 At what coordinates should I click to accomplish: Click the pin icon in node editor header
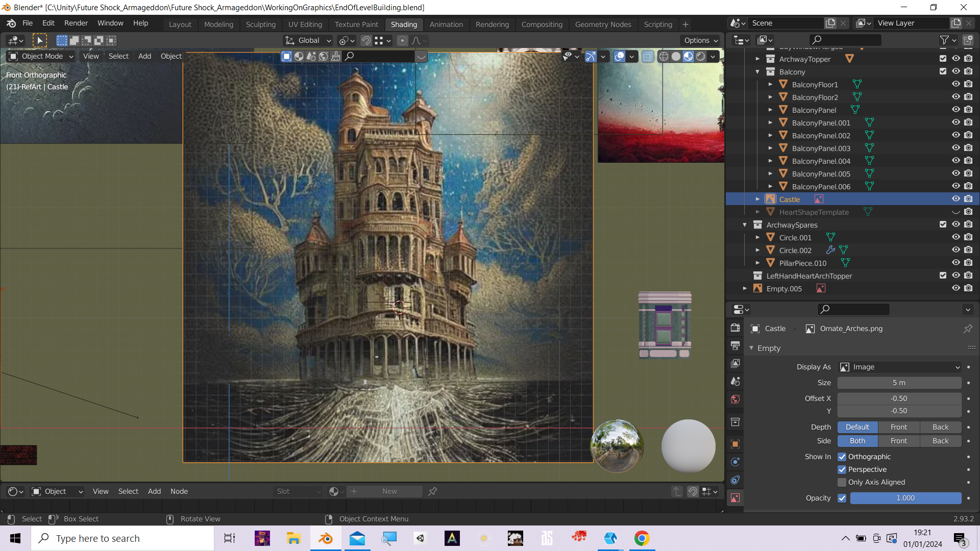tap(433, 491)
